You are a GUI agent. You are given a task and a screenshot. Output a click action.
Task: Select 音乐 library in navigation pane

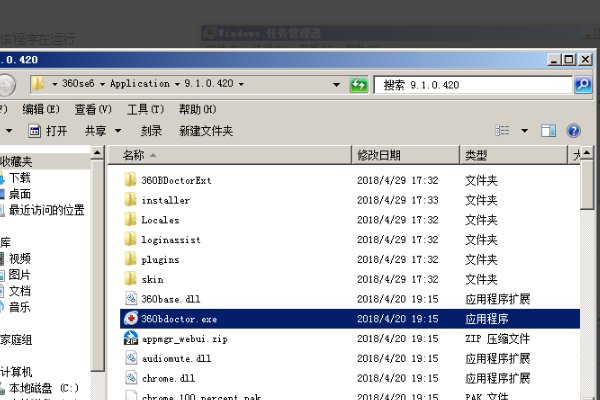point(20,307)
